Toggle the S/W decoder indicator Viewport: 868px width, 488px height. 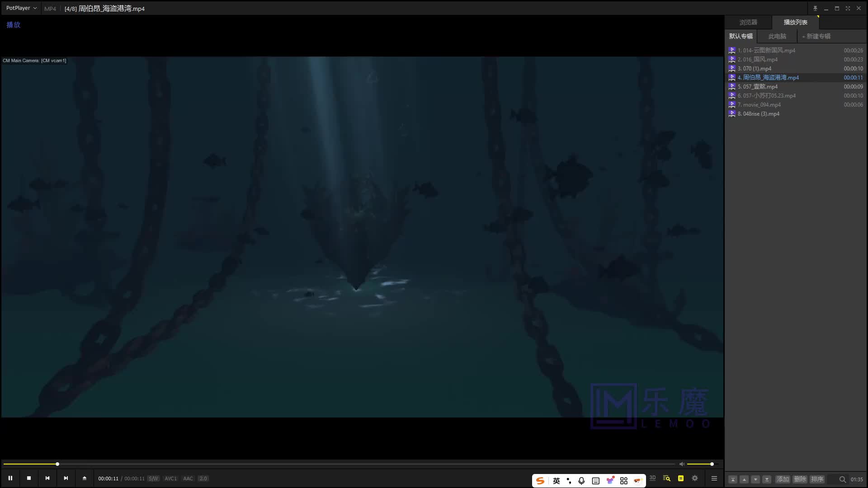(x=153, y=479)
